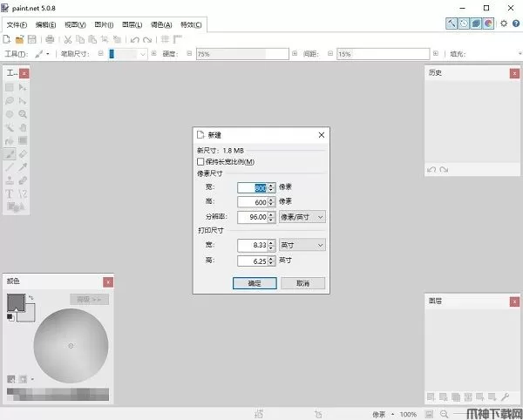
Task: Select the Paint Bucket tool
Action: click(x=10, y=140)
